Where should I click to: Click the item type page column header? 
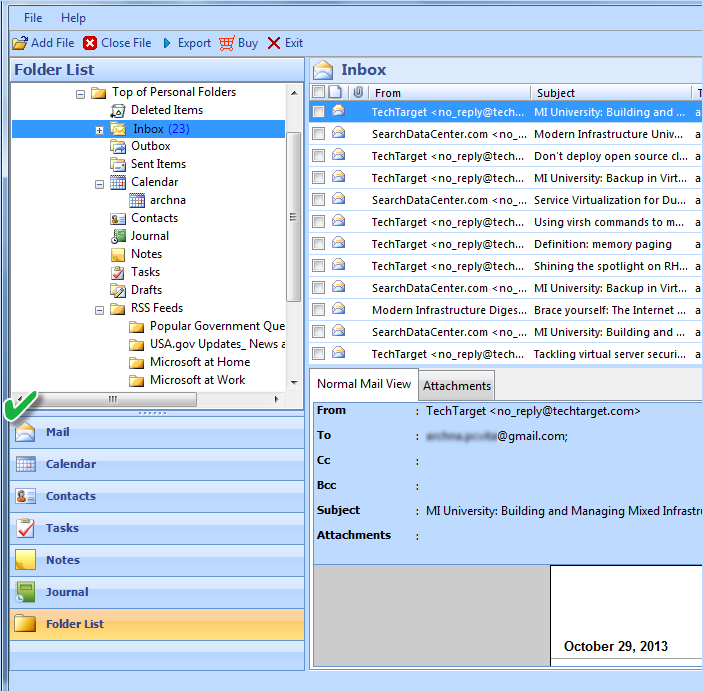(334, 92)
